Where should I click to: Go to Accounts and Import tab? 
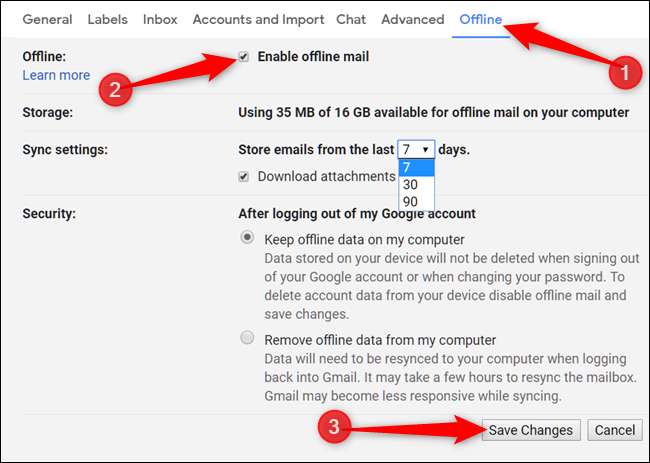point(258,19)
